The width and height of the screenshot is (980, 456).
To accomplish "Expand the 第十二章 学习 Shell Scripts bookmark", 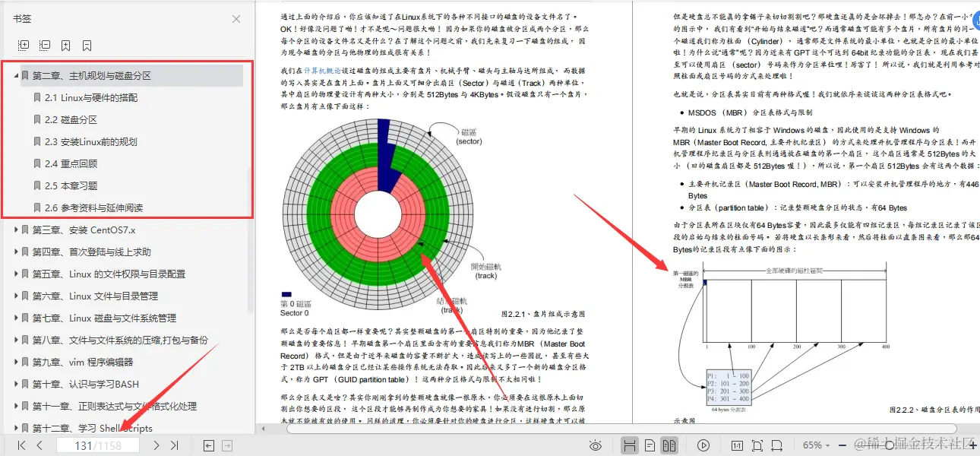I will click(17, 428).
